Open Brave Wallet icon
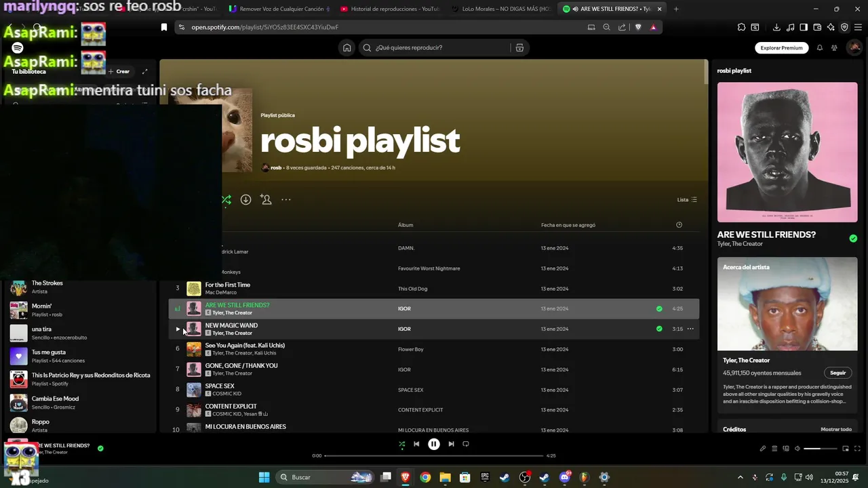 817,27
